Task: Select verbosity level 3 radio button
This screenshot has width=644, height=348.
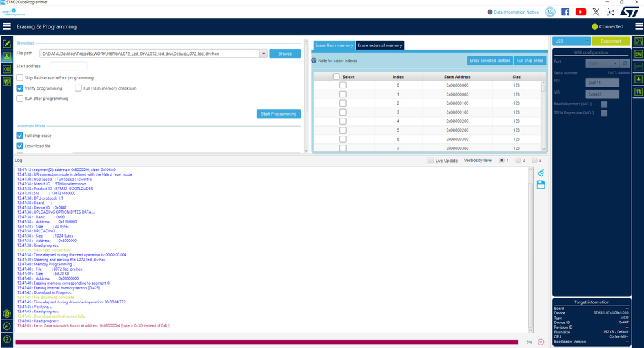Action: [x=534, y=160]
